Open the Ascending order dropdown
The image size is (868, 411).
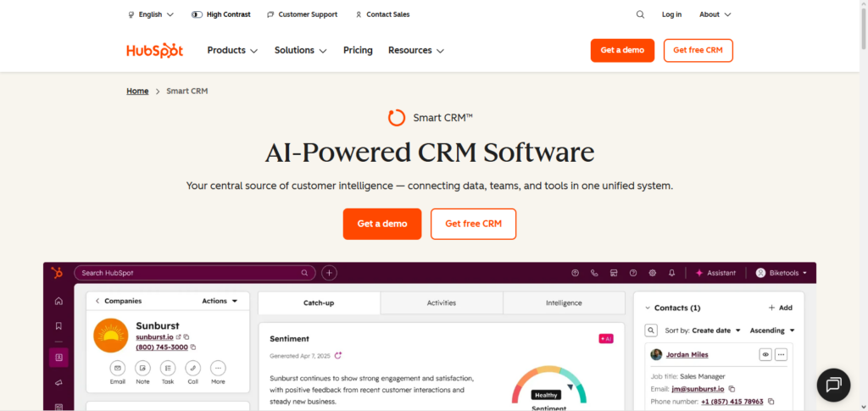click(x=772, y=330)
